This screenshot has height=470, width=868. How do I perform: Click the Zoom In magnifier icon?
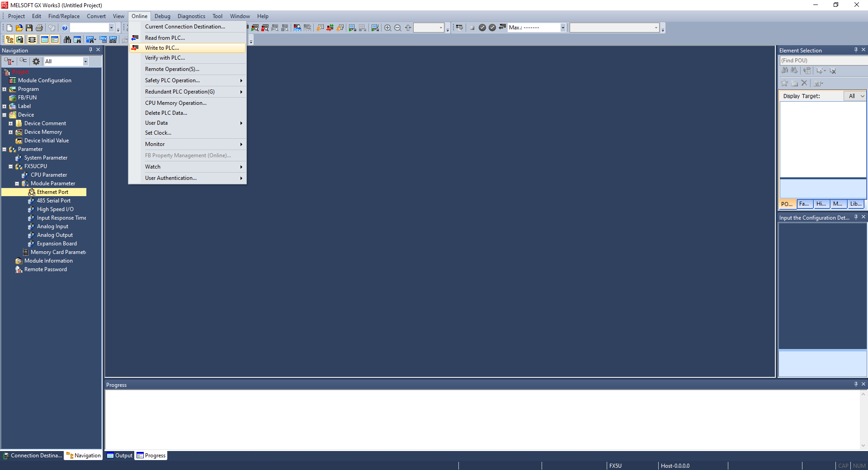pos(388,28)
